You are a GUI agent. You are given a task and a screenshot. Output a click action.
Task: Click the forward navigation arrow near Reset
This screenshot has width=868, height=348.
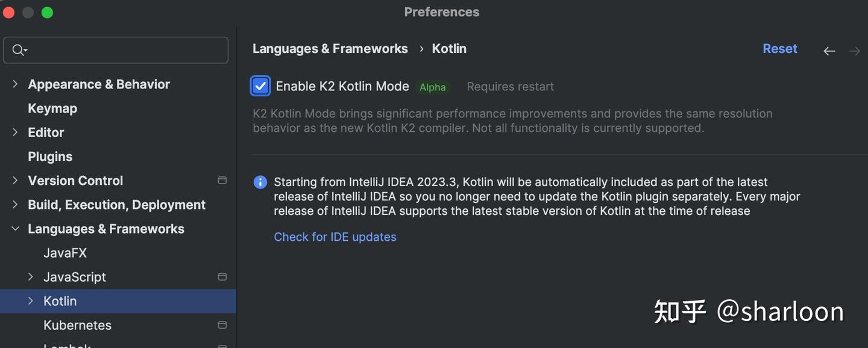coord(854,51)
